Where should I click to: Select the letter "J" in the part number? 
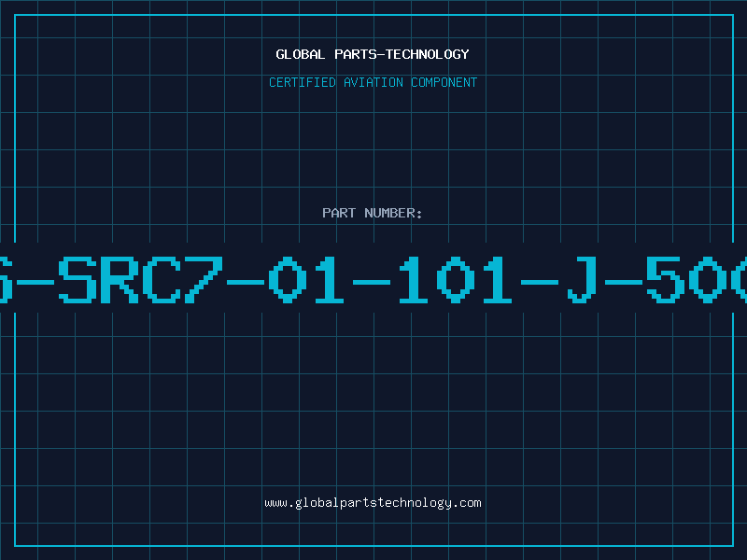pos(582,279)
